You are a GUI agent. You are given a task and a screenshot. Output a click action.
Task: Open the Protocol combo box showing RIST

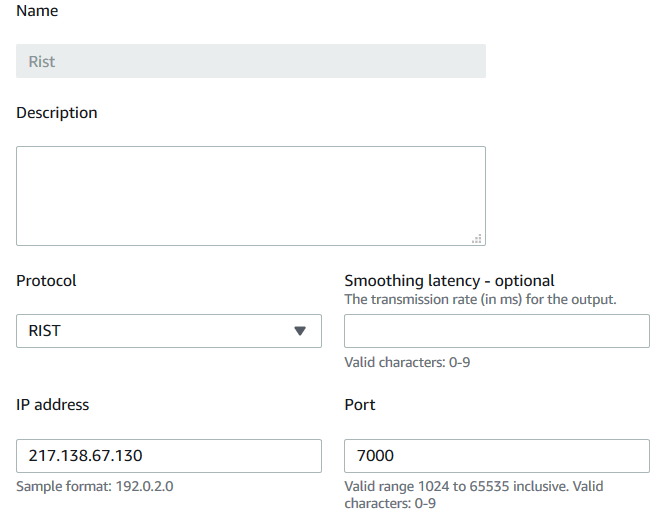tap(169, 331)
